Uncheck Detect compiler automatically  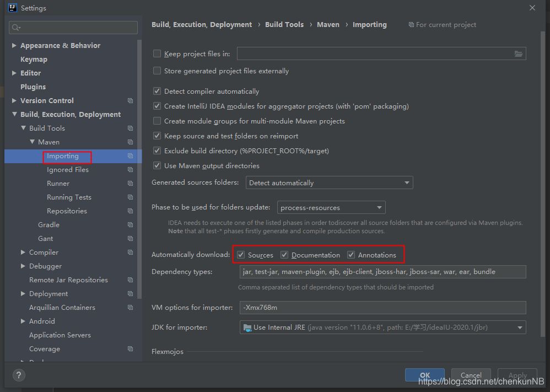(157, 91)
